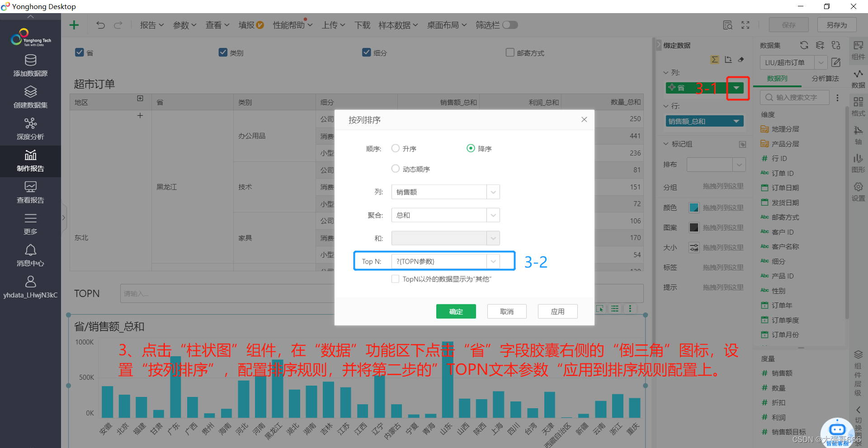Open 创建数据集 in the sidebar
This screenshot has width=868, height=448.
[x=30, y=98]
